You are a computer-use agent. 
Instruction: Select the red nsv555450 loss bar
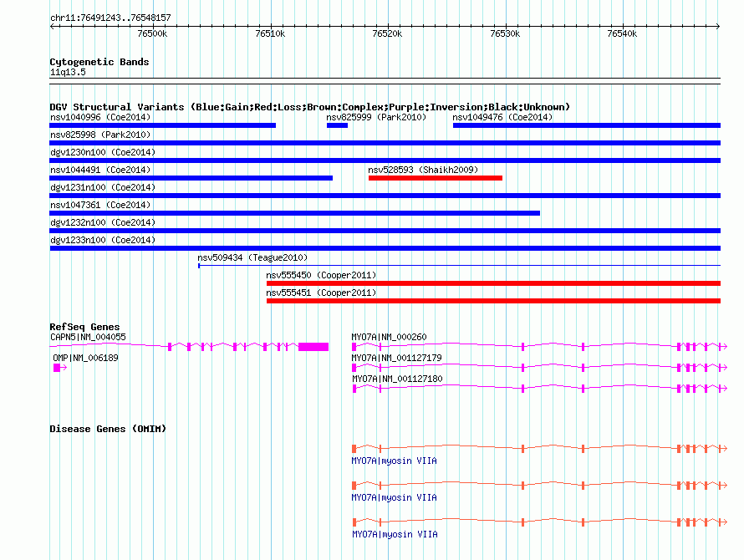coord(493,283)
